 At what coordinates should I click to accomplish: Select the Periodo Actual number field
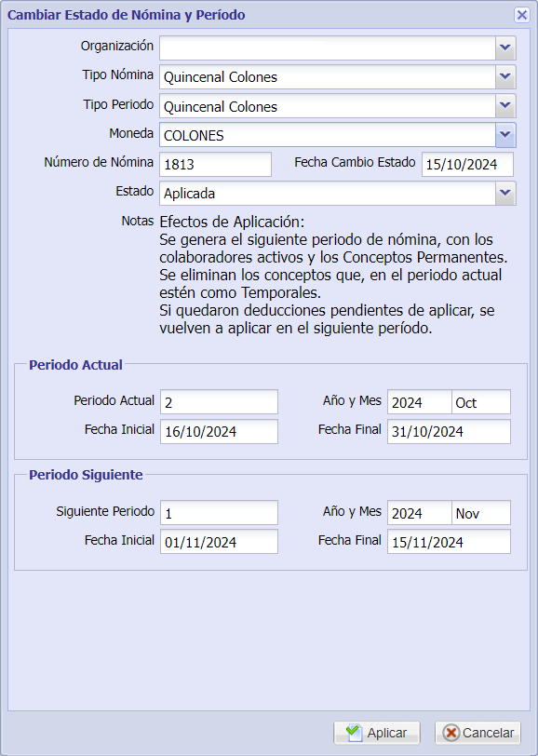(x=219, y=401)
